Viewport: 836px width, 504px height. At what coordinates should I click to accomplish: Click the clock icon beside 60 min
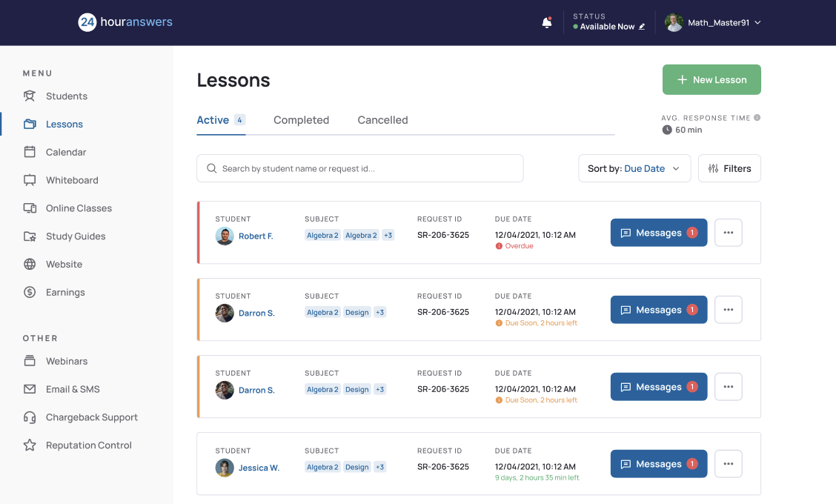coord(667,130)
